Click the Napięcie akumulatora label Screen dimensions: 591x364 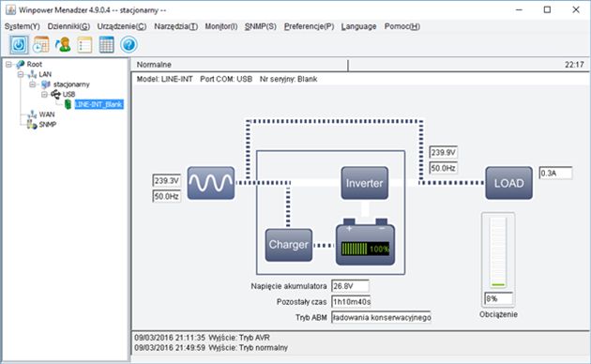click(x=289, y=286)
